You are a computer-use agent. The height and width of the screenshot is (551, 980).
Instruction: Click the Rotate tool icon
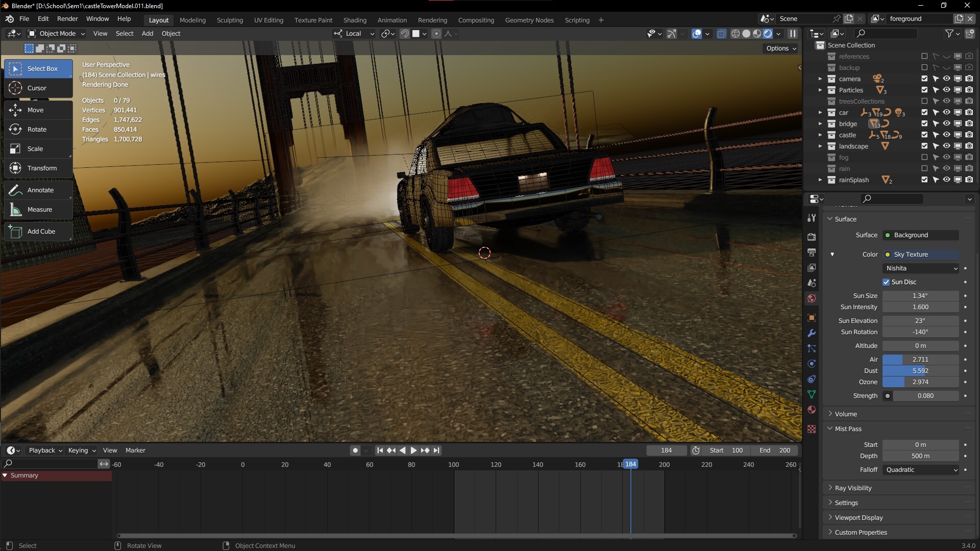15,130
